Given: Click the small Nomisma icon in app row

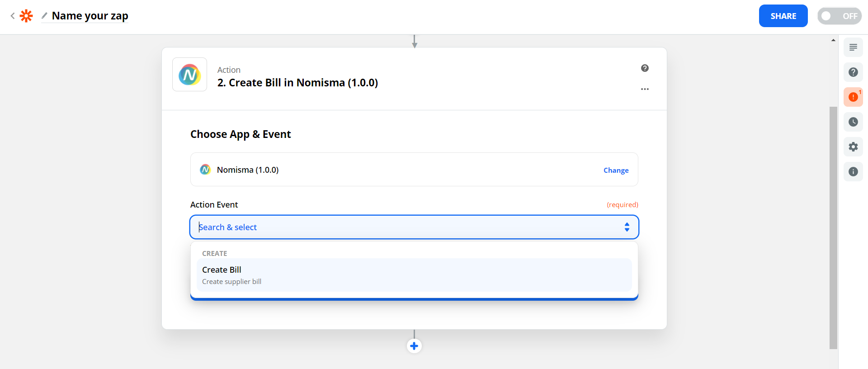Looking at the screenshot, I should 205,170.
